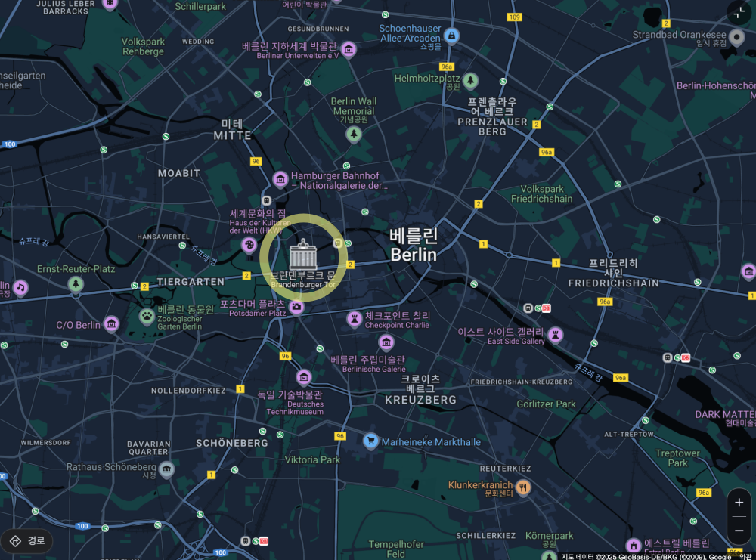Open the Deutsches Technikmuseum museum icon
Screen dimensions: 756x560
click(x=304, y=377)
